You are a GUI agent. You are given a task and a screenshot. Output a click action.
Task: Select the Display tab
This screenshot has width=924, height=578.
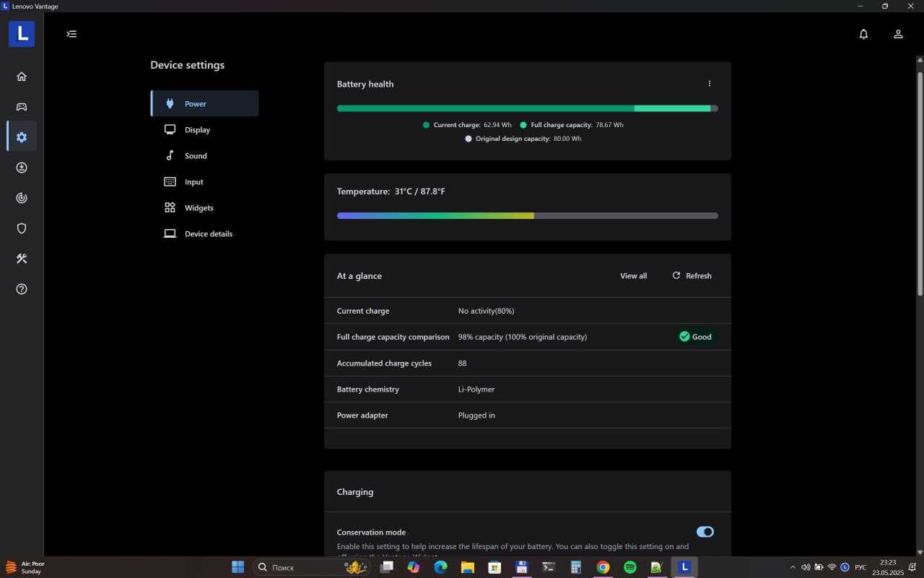click(x=204, y=130)
